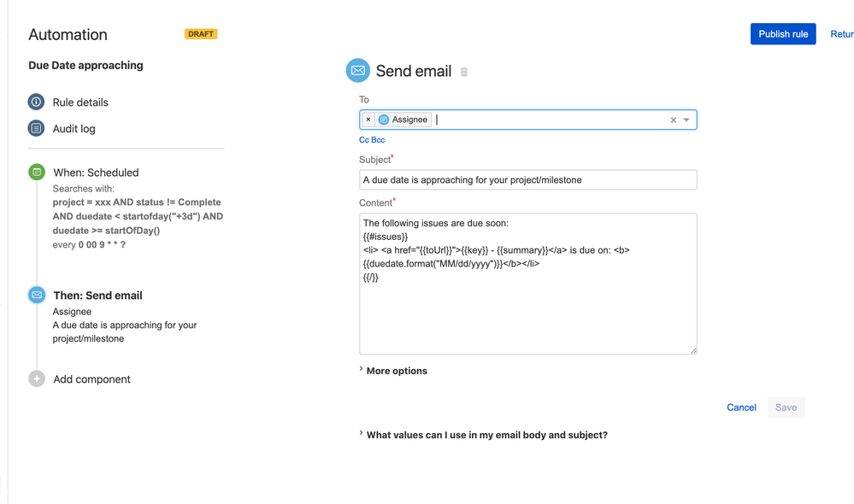Image resolution: width=854 pixels, height=504 pixels.
Task: Click the Bcc link
Action: pos(378,140)
